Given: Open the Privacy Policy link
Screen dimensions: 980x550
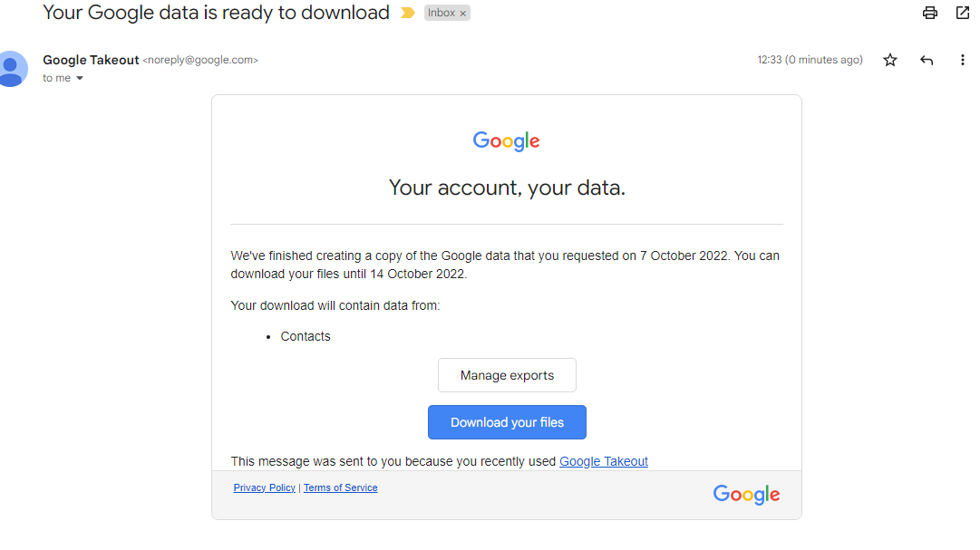Looking at the screenshot, I should (264, 487).
